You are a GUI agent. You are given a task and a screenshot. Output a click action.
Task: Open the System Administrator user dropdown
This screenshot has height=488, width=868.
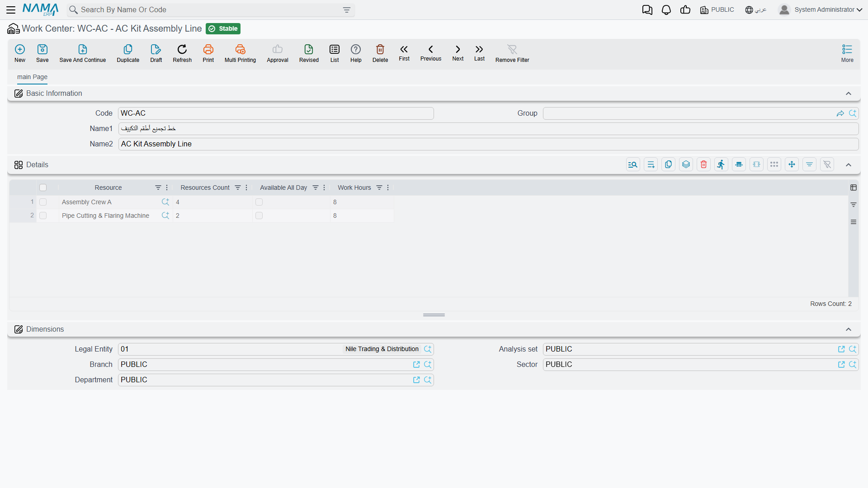(x=821, y=9)
